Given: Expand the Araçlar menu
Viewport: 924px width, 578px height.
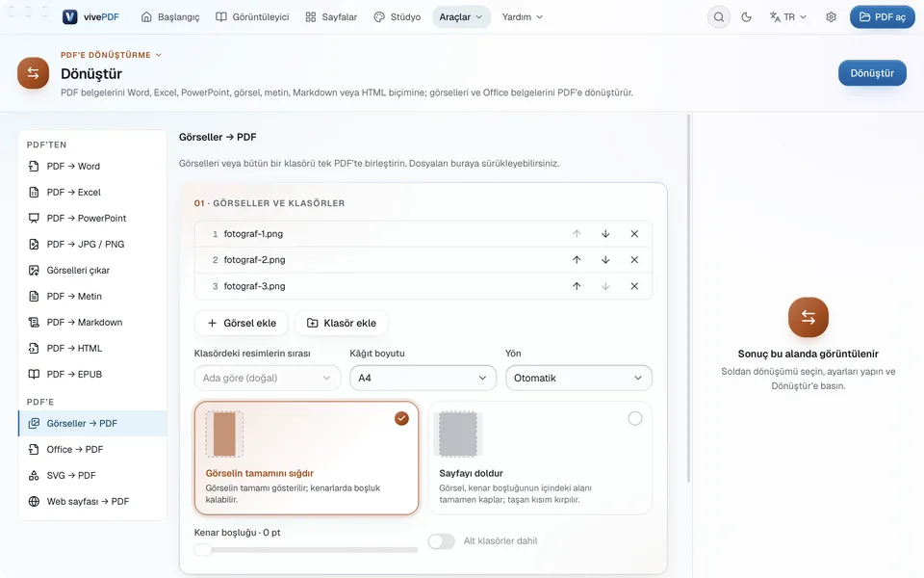Looking at the screenshot, I should click(x=461, y=17).
